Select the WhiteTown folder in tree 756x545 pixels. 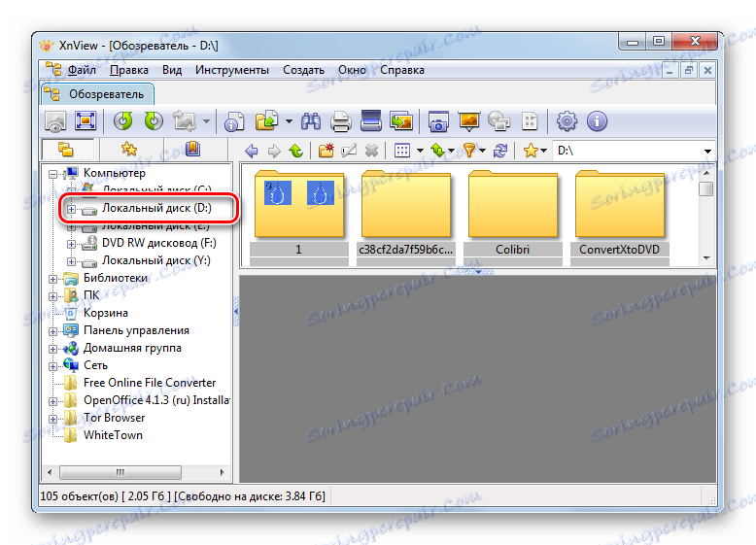click(113, 435)
